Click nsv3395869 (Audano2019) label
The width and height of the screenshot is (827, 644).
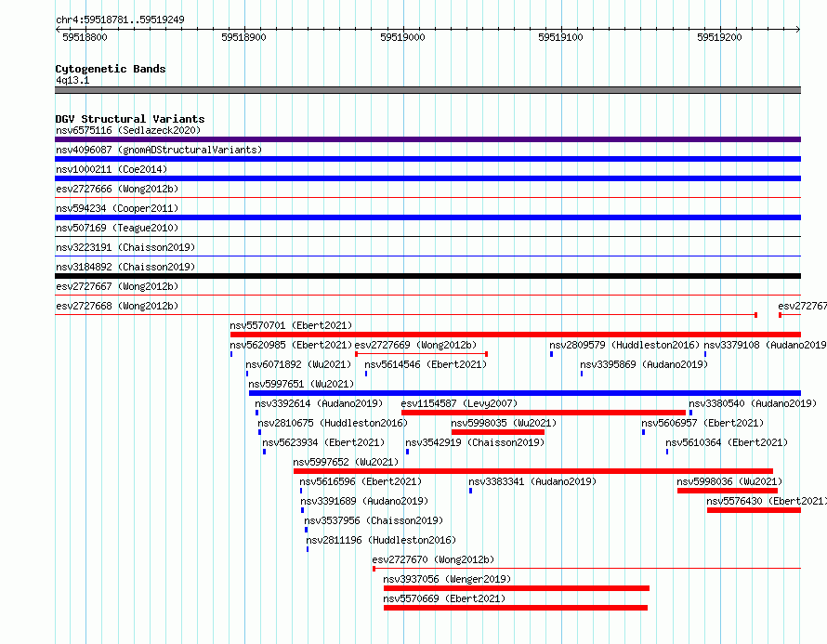(x=644, y=364)
